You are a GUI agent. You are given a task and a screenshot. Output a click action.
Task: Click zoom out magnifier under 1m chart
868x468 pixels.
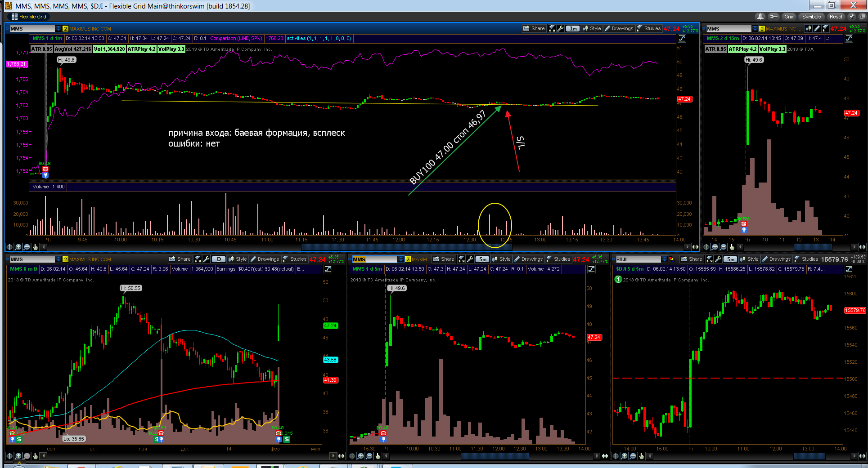click(27, 247)
